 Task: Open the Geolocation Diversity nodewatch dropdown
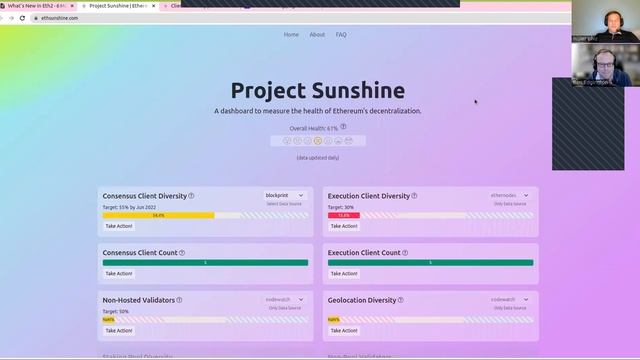coord(509,300)
